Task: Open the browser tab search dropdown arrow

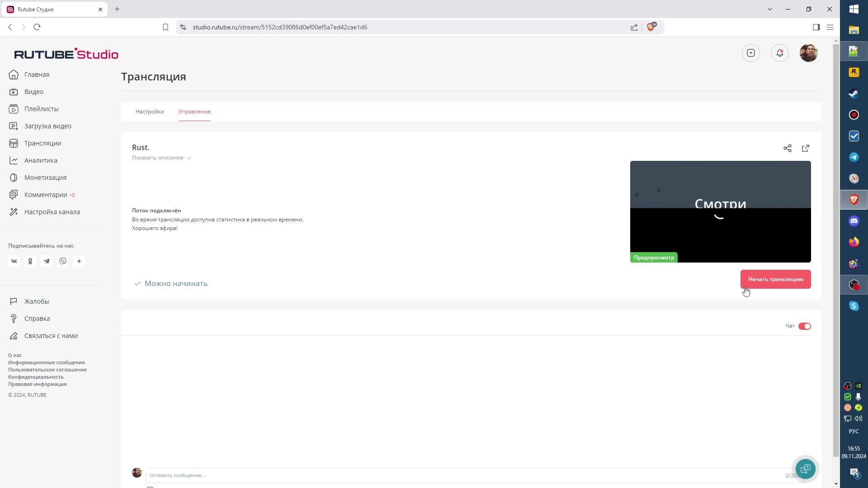Action: (x=769, y=9)
